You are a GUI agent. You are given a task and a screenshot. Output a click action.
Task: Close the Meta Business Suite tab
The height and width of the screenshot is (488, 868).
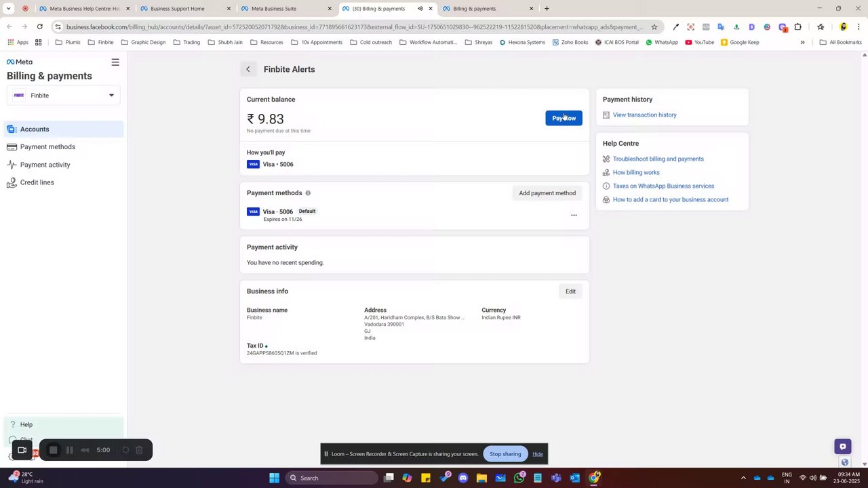click(330, 9)
